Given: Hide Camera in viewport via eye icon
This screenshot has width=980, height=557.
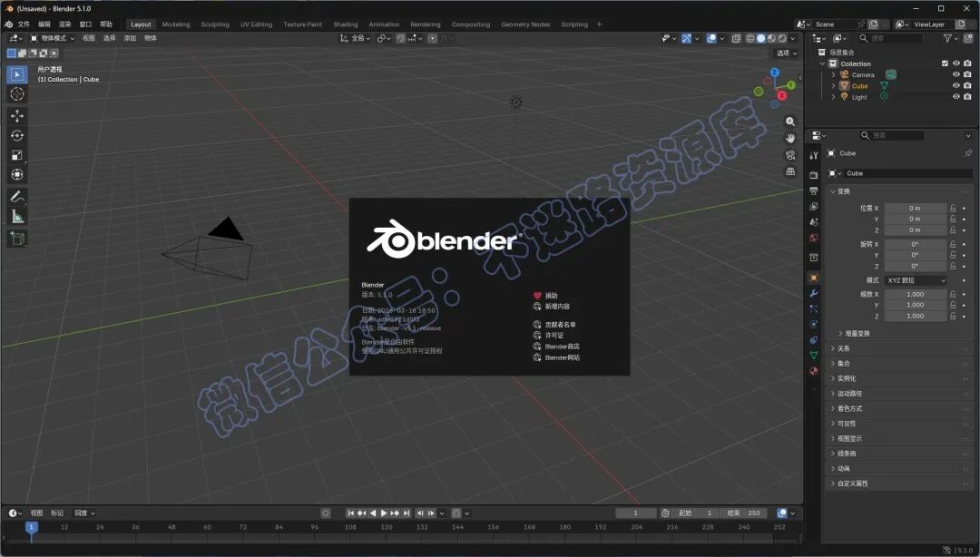Looking at the screenshot, I should pyautogui.click(x=955, y=74).
